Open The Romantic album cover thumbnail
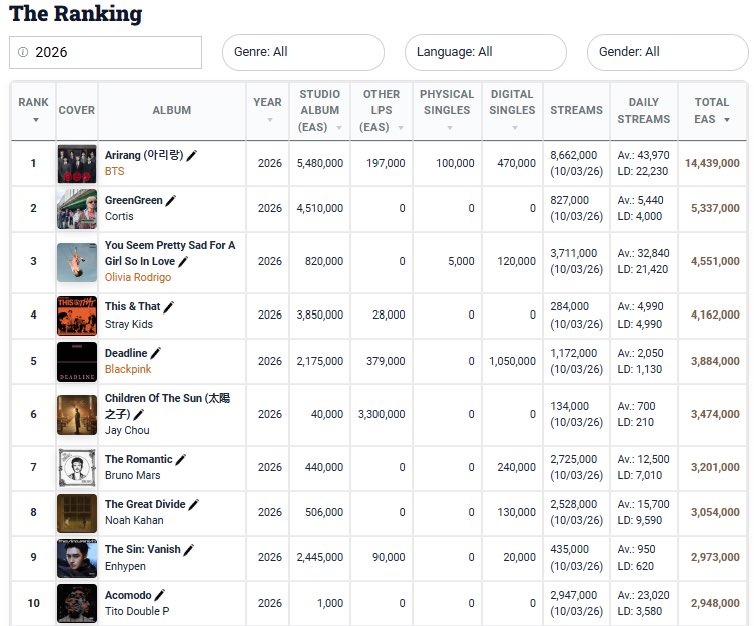 pos(77,468)
